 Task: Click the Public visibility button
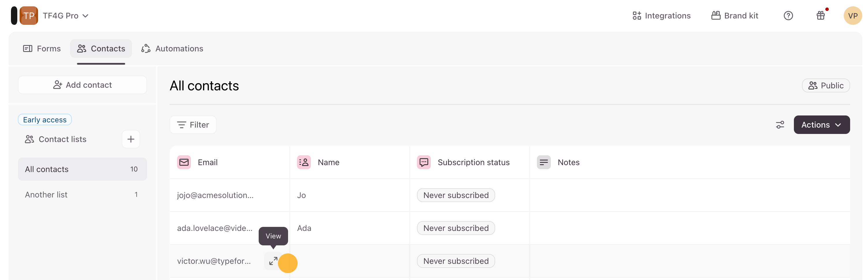826,86
